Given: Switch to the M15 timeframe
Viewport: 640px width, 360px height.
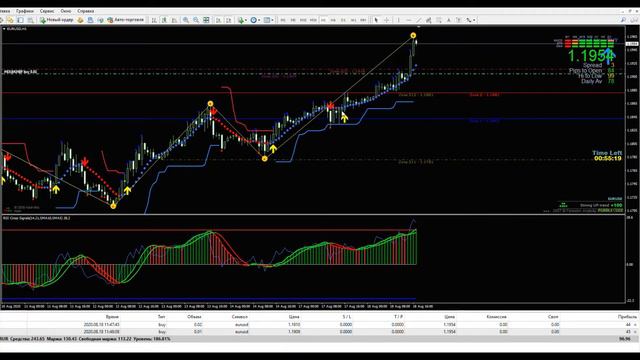Looking at the screenshot, I should (x=303, y=20).
